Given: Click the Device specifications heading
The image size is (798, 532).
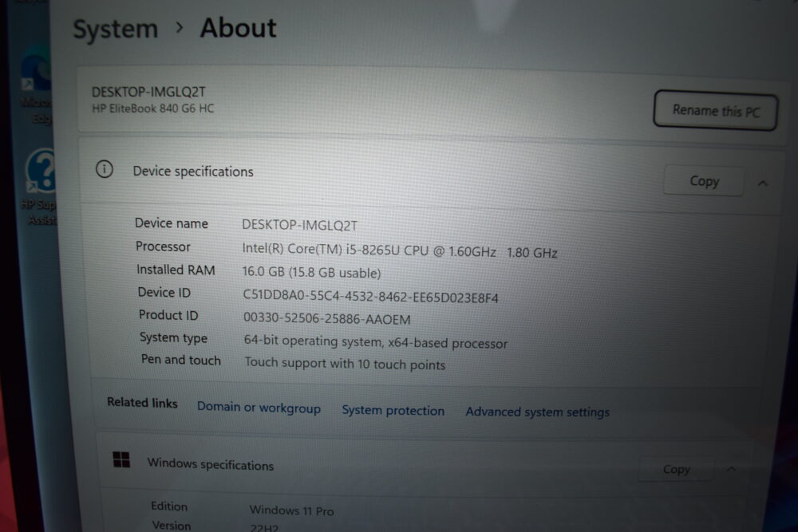Looking at the screenshot, I should coord(193,172).
